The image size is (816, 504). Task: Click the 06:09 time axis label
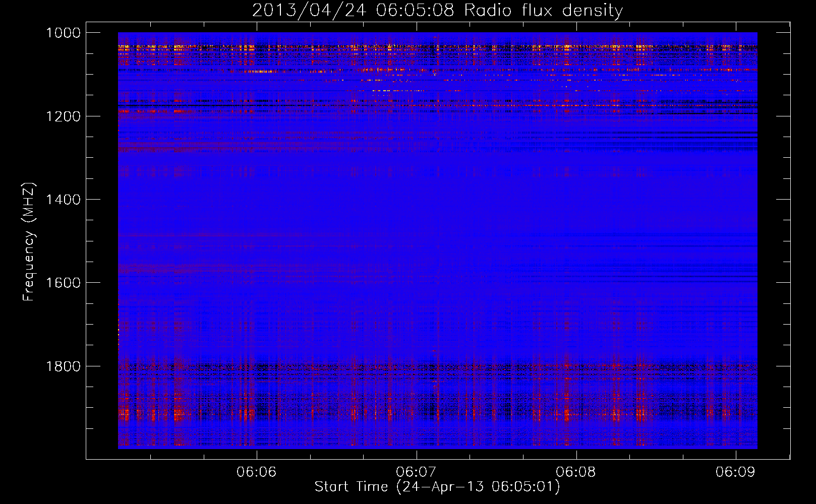point(735,472)
